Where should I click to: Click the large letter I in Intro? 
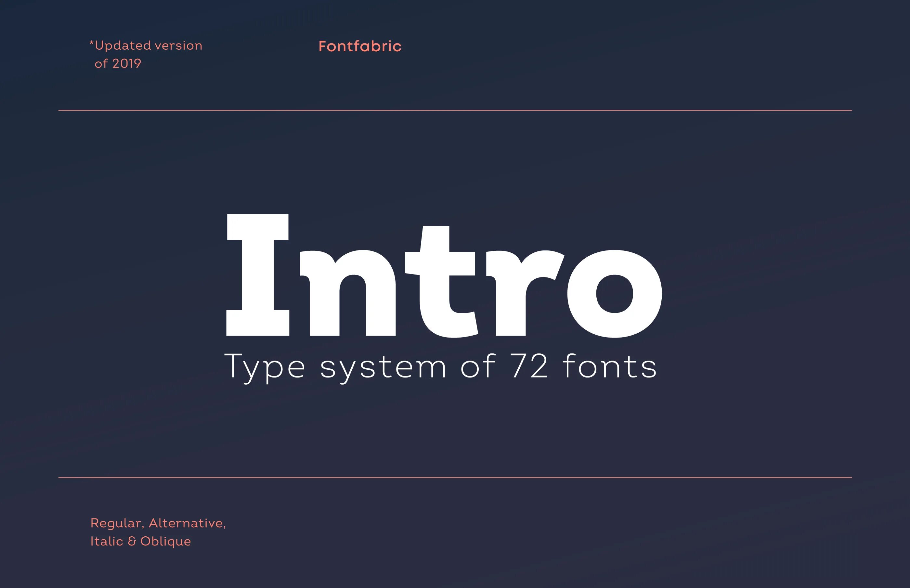258,275
